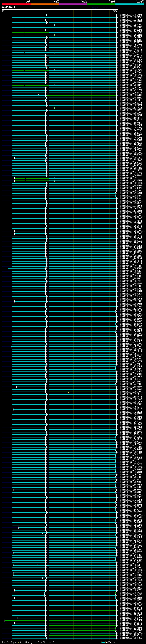Select the UniRef100_B6K6J1 label
The image size is (146, 644).
click(x=131, y=53)
